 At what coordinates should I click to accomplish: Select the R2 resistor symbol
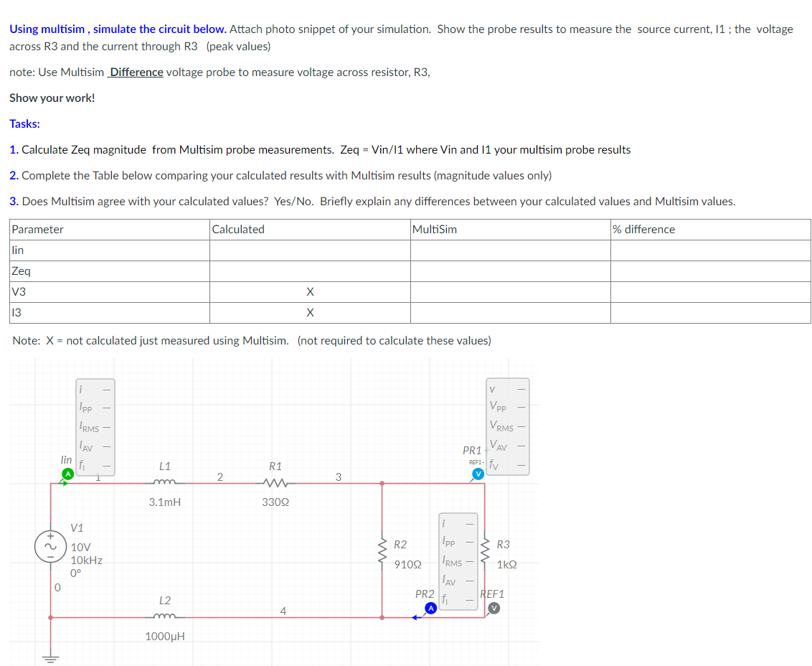click(x=382, y=550)
